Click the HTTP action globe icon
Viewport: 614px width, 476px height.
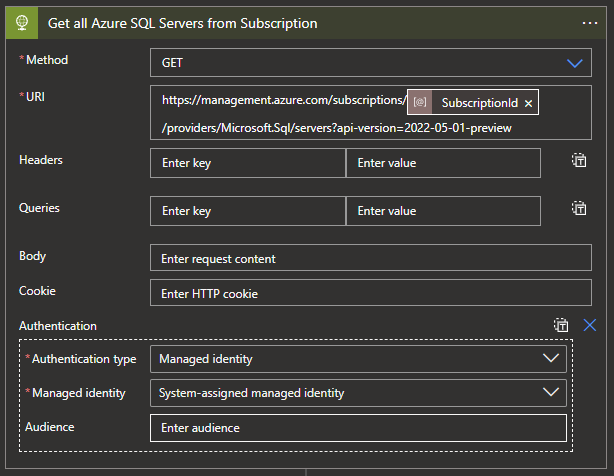[22, 23]
